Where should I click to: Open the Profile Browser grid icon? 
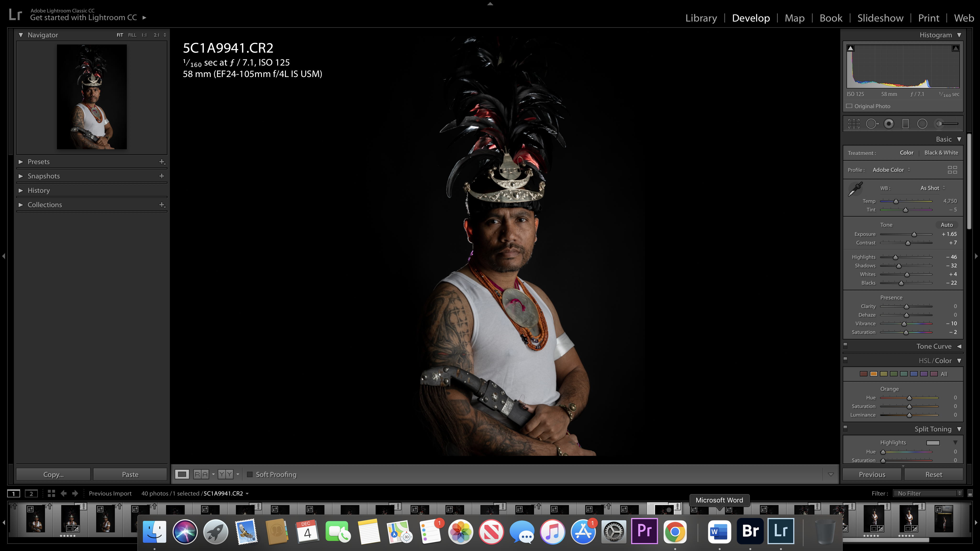pyautogui.click(x=952, y=170)
